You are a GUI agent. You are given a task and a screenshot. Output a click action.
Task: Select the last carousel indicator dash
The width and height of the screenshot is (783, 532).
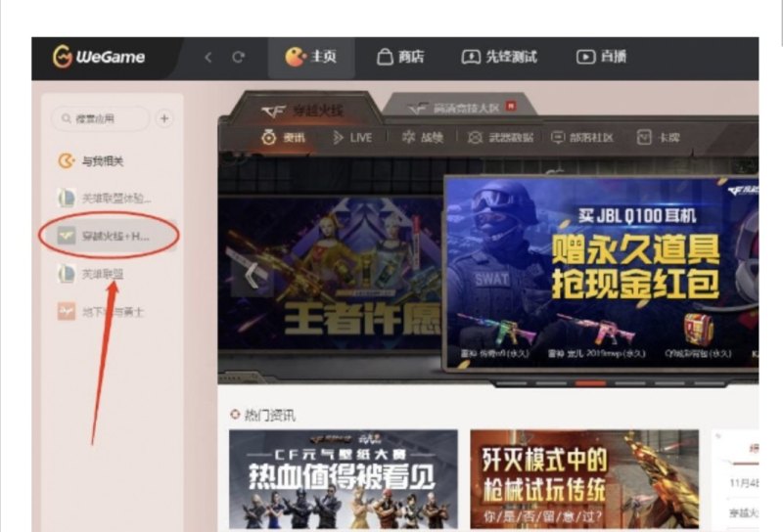710,383
